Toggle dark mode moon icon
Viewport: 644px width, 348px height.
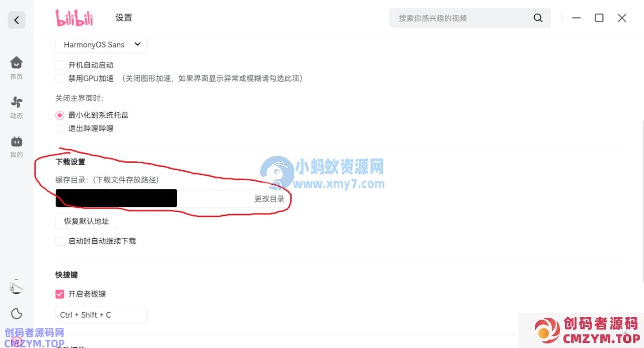(x=17, y=314)
